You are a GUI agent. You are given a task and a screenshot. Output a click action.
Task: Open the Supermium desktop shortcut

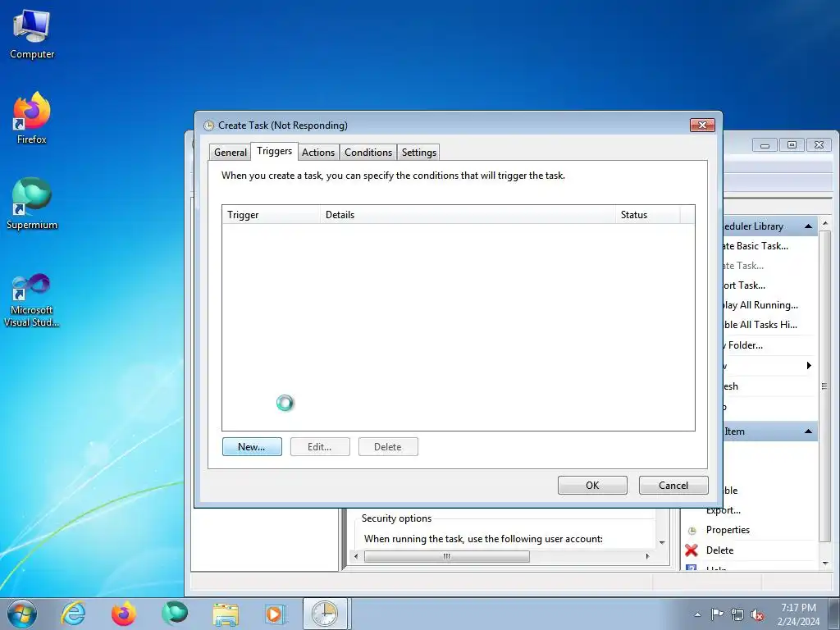(x=32, y=203)
